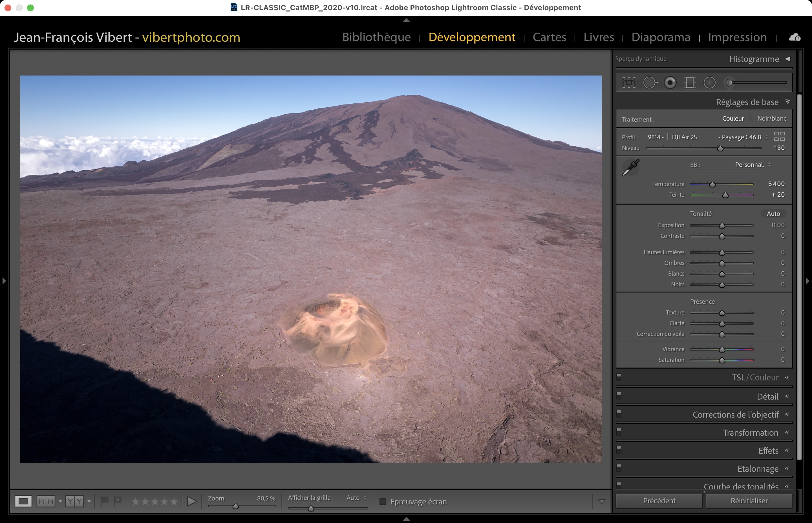Activate the Spot removal tool

[x=650, y=83]
